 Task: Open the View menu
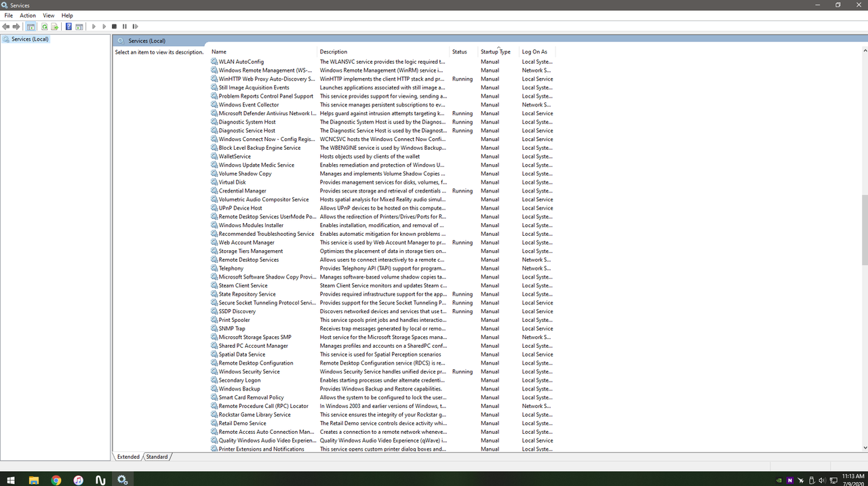pyautogui.click(x=49, y=15)
